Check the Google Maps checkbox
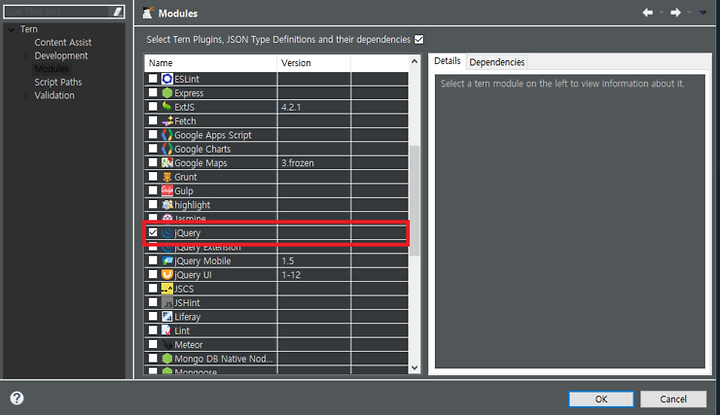720x415 pixels. pyautogui.click(x=153, y=163)
